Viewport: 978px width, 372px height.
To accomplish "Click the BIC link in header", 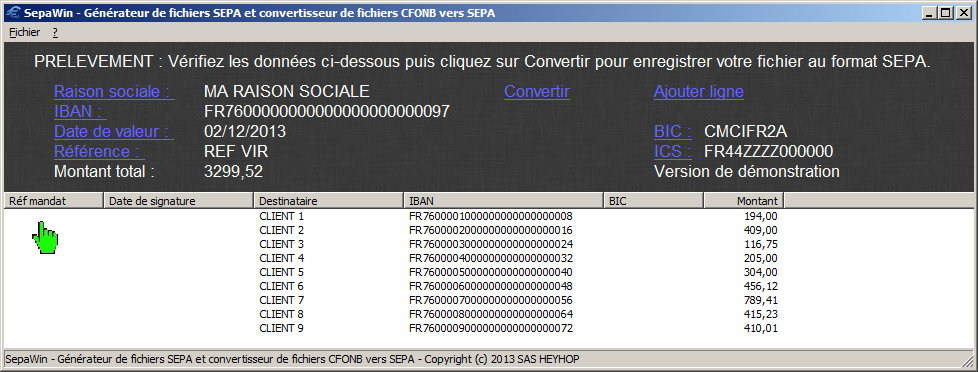I will (x=673, y=132).
